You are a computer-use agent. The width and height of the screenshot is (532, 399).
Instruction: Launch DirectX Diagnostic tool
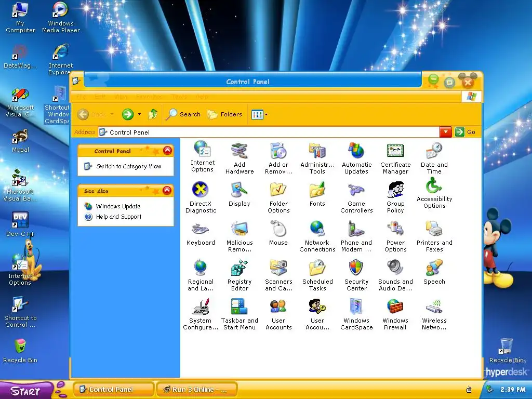click(201, 197)
